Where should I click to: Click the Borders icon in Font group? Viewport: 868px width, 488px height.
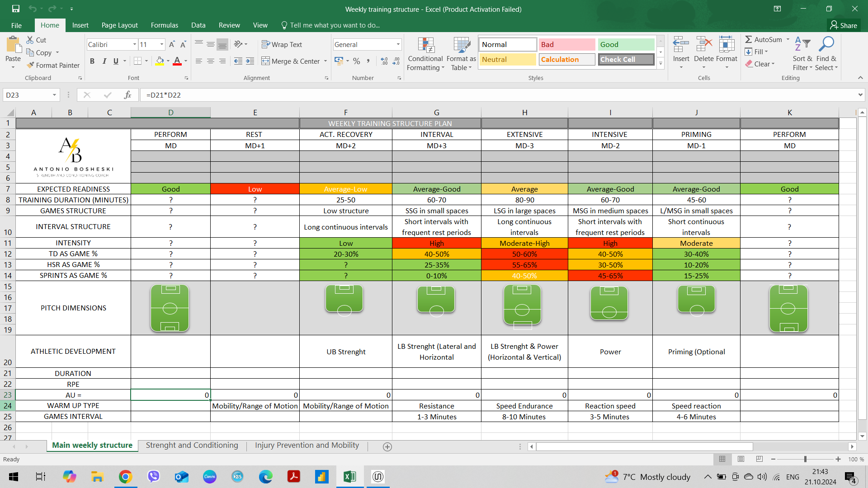tap(138, 61)
